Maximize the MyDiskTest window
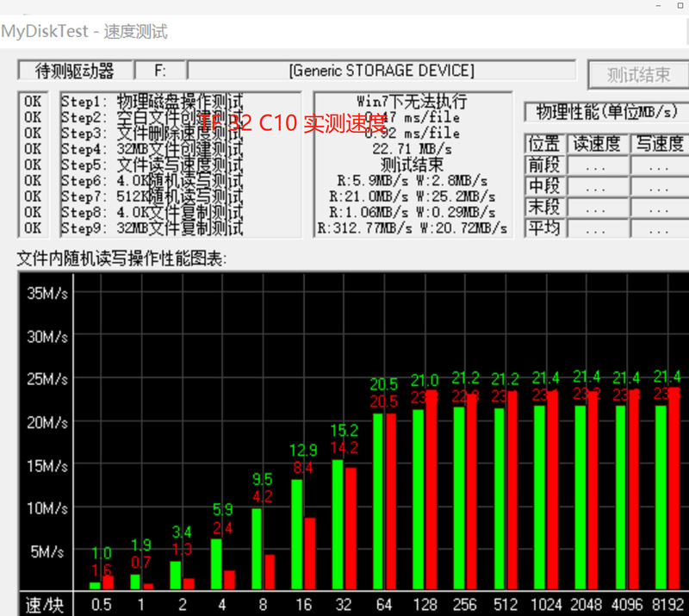This screenshot has height=616, width=689. (x=680, y=6)
